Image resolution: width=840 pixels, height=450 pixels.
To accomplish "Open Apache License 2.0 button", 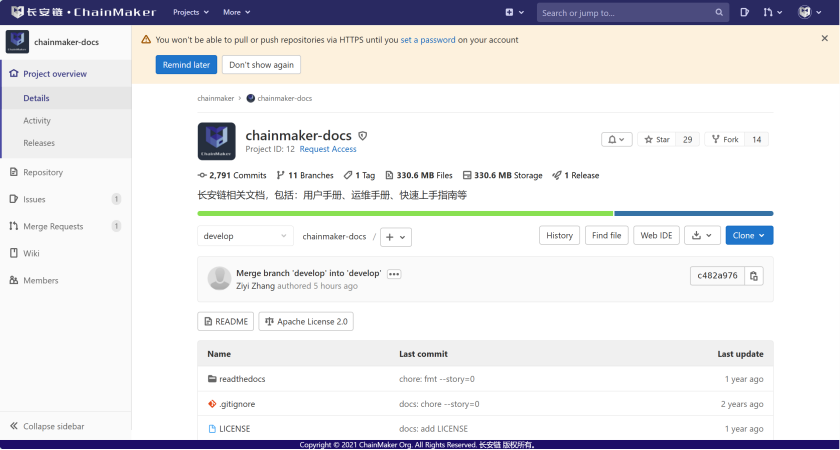I will (x=306, y=321).
